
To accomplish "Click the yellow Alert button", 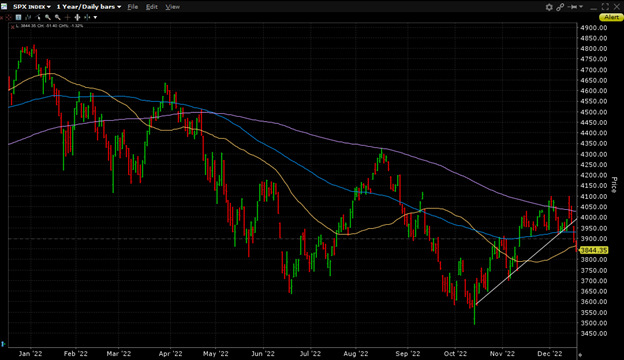I will pos(611,17).
